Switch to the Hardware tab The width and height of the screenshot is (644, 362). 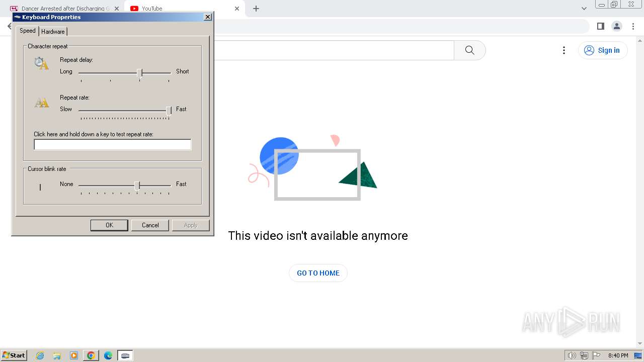click(x=53, y=31)
